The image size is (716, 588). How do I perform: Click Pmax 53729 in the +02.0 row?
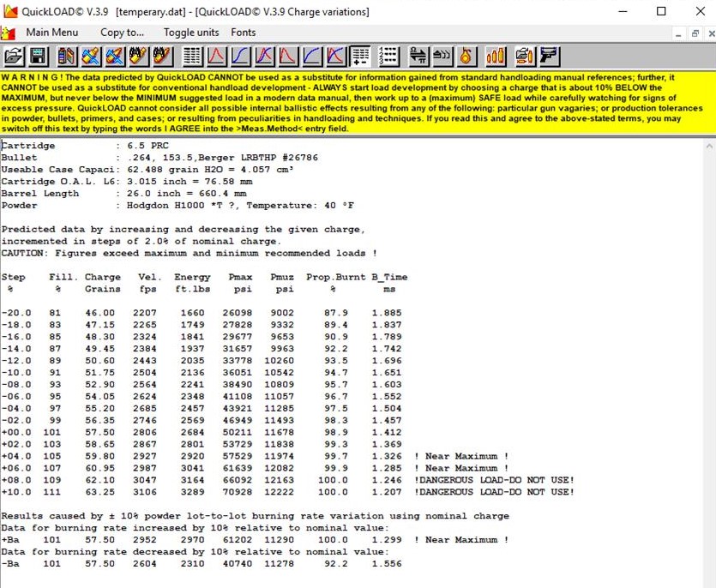pyautogui.click(x=238, y=444)
